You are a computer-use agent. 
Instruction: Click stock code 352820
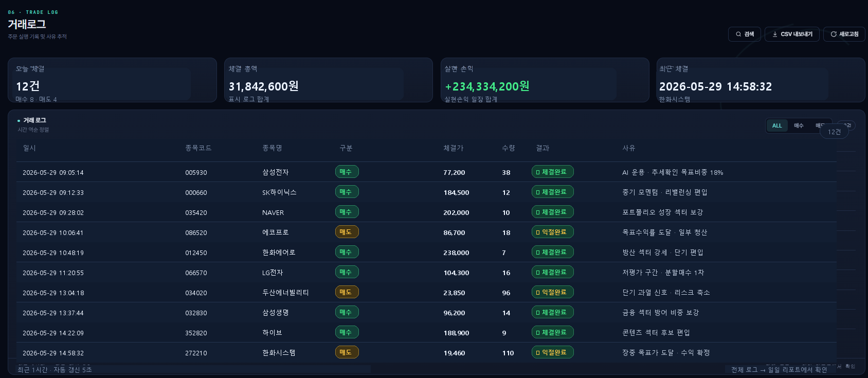(196, 333)
